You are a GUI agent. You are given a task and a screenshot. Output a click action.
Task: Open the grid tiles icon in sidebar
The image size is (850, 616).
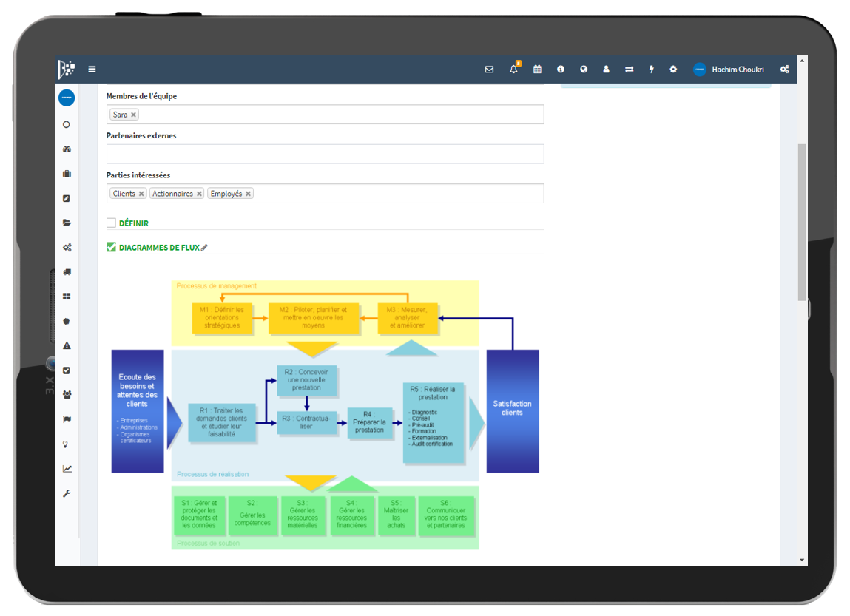[x=67, y=297]
